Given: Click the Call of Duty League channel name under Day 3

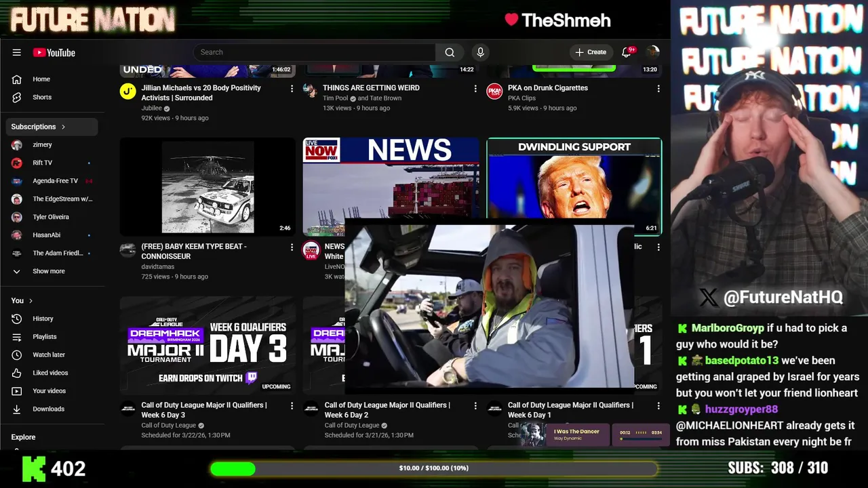Looking at the screenshot, I should click(x=169, y=426).
